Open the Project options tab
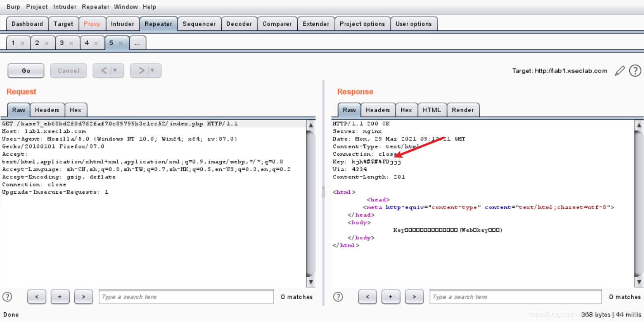 (362, 24)
